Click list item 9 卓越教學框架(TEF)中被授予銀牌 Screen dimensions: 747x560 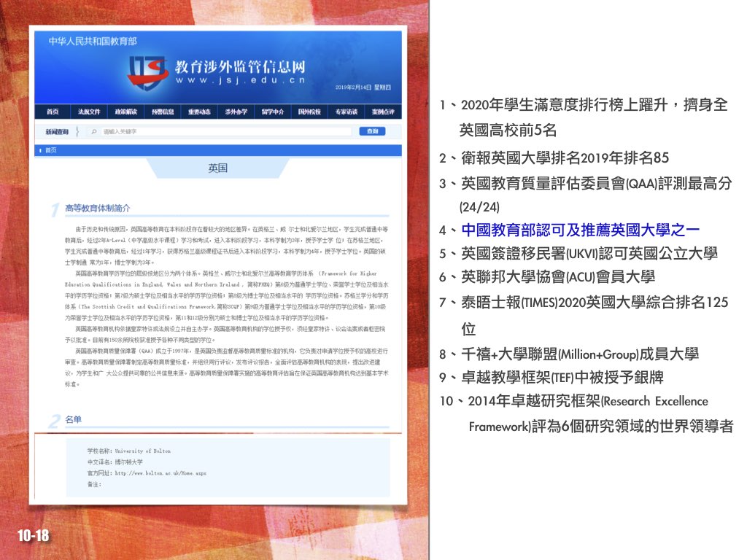[551, 378]
